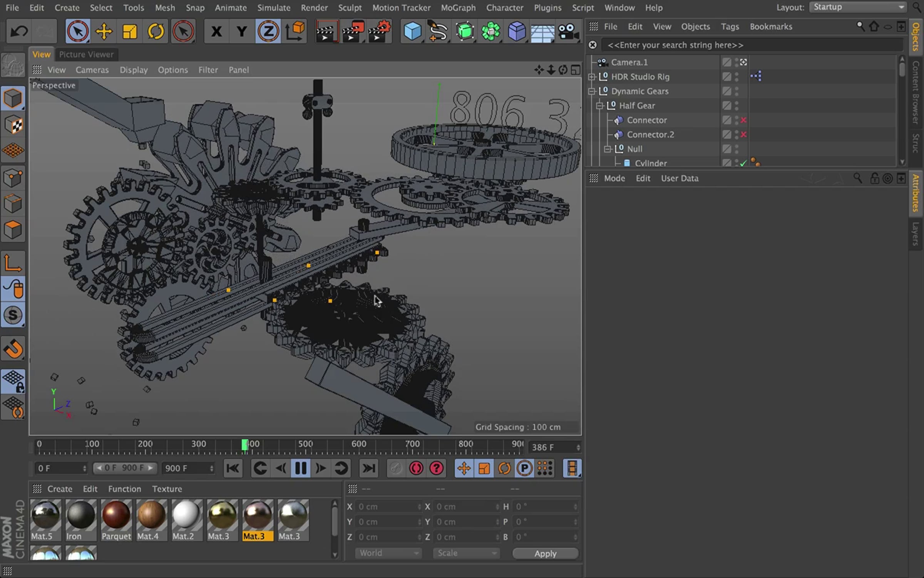The width and height of the screenshot is (924, 578).
Task: Switch to Edges mode
Action: pyautogui.click(x=13, y=204)
